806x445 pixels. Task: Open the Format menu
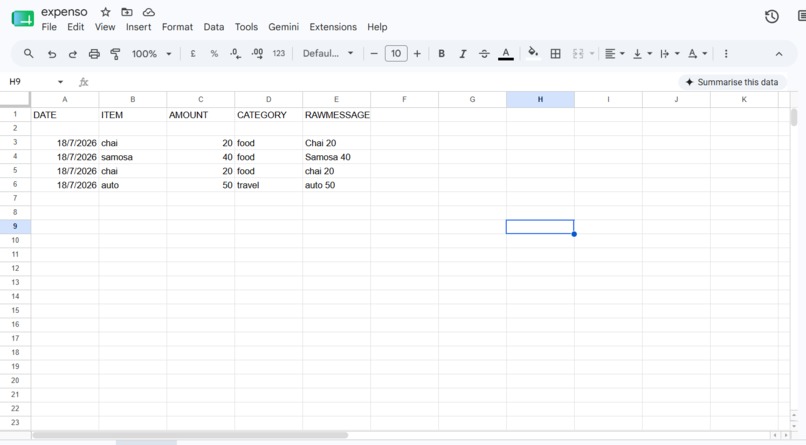[177, 27]
